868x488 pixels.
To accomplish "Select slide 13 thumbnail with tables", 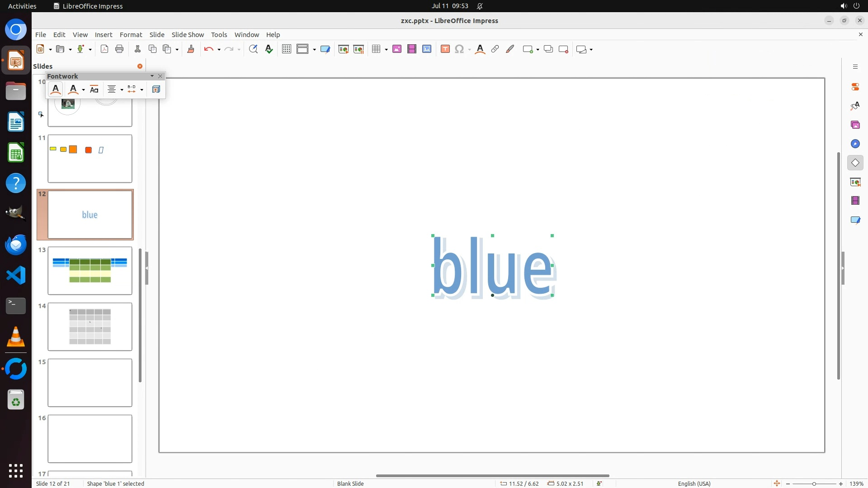I will tap(90, 270).
